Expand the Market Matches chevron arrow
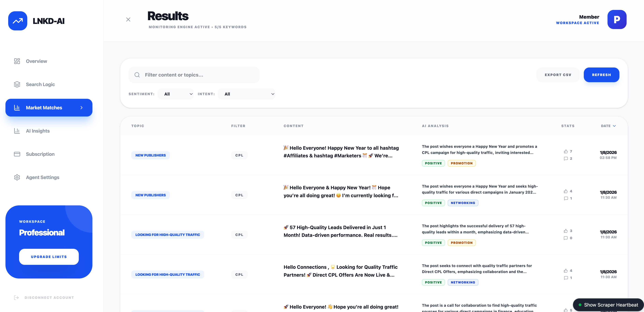Image resolution: width=644 pixels, height=312 pixels. (82, 108)
